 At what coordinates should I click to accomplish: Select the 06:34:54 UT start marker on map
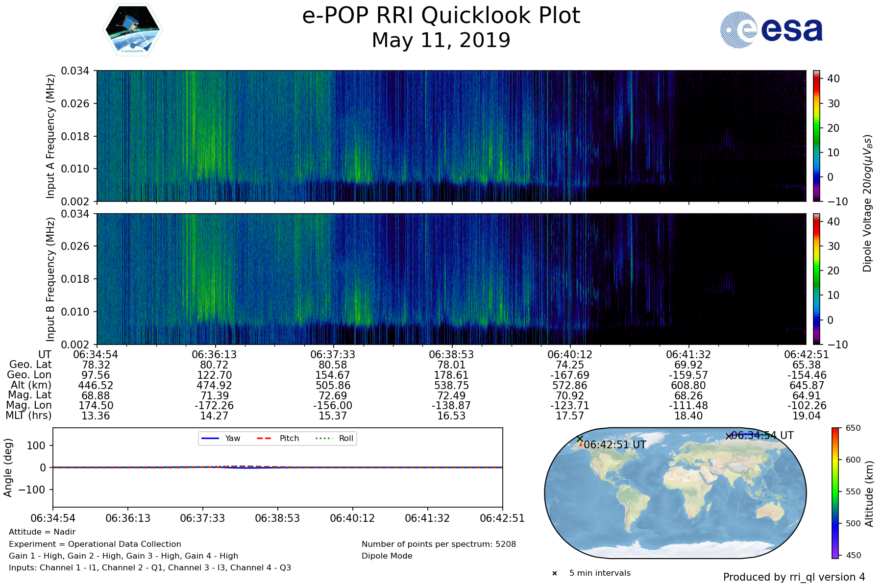click(729, 436)
